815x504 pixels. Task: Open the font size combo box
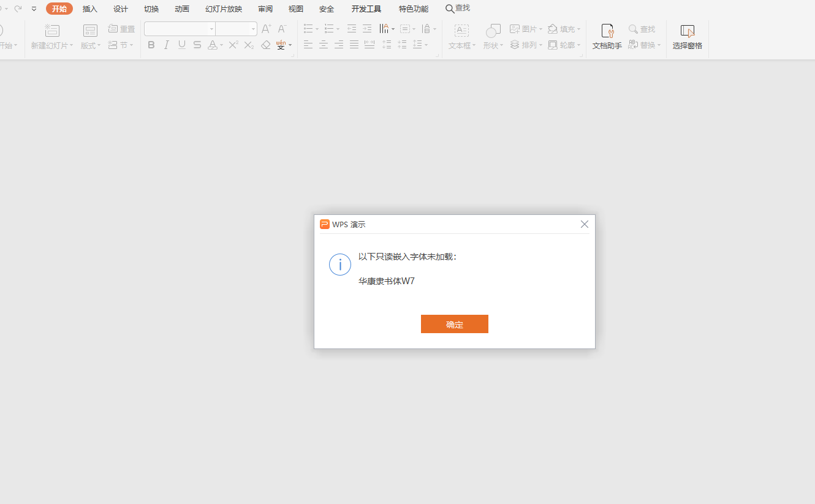(x=237, y=29)
